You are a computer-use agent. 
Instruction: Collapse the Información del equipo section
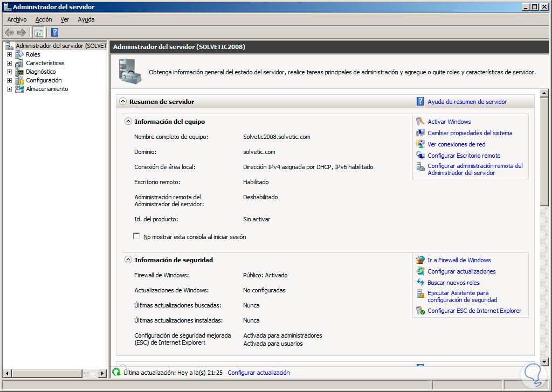coord(128,122)
